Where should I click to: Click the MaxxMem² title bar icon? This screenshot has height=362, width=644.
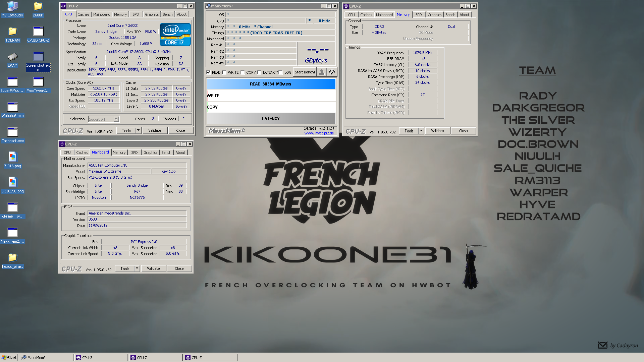(208, 6)
